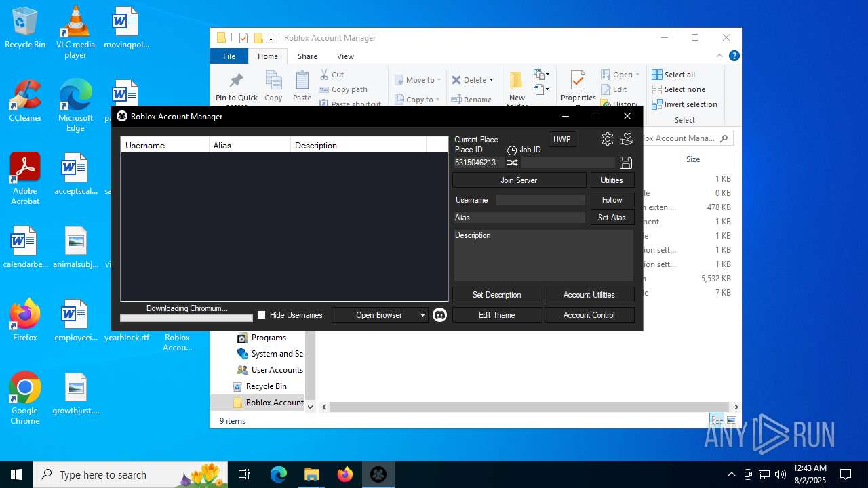868x488 pixels.
Task: Switch to the View ribbon tab
Action: pos(345,56)
